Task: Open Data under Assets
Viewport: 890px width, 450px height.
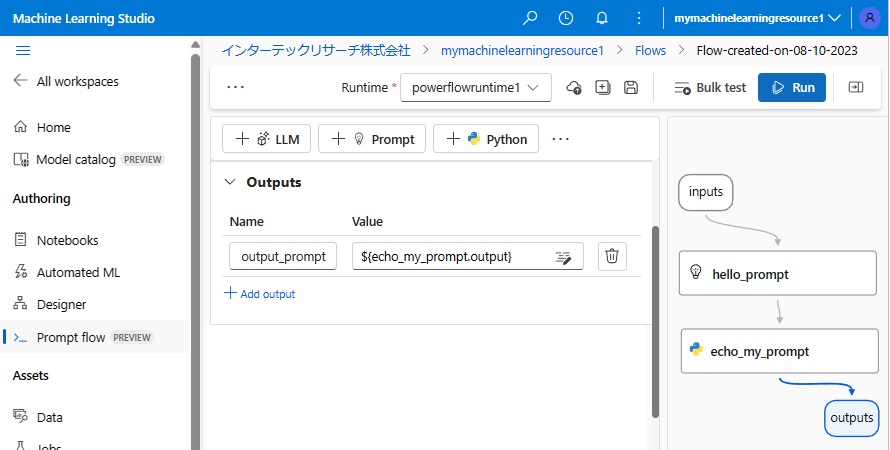Action: (37, 417)
